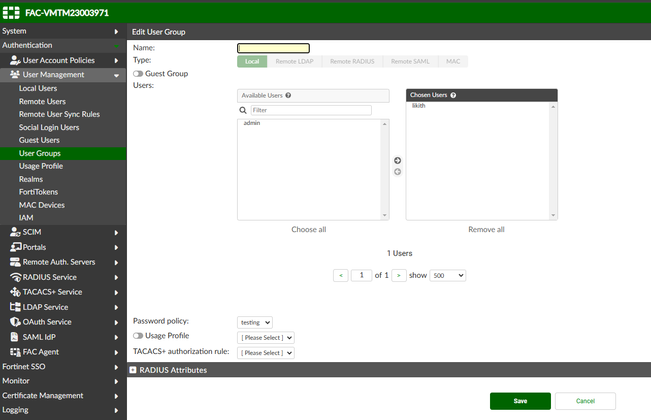The height and width of the screenshot is (420, 651).
Task: Click the available users Filter field
Action: click(x=311, y=110)
